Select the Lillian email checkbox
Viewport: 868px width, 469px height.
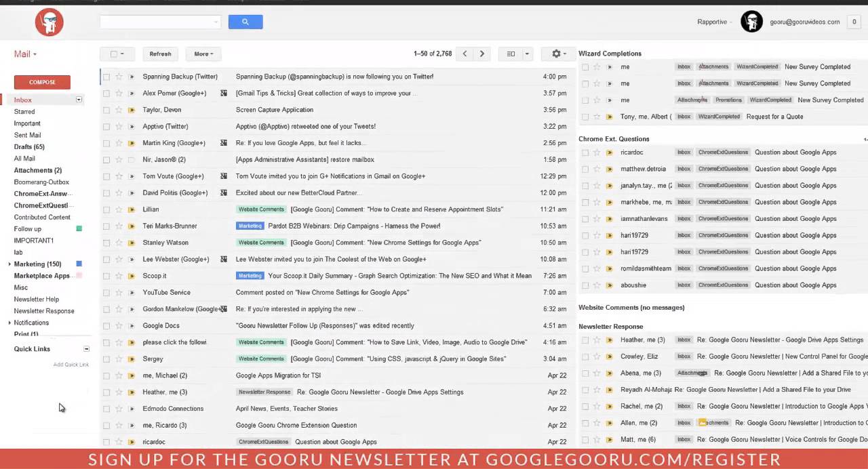[106, 209]
